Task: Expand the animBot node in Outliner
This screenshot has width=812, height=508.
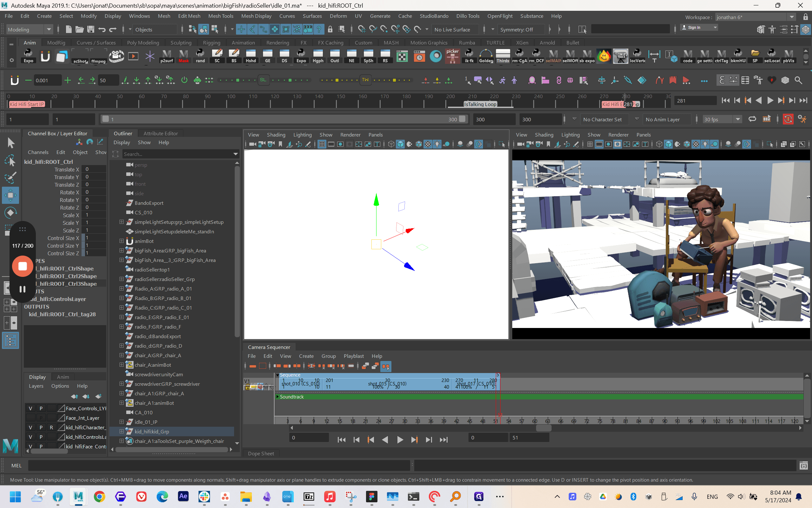Action: (x=121, y=241)
